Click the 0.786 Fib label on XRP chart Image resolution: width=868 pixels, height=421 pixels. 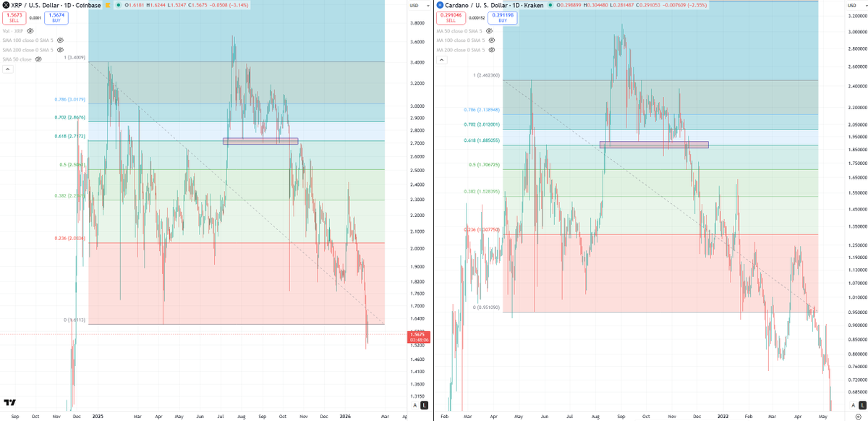71,100
